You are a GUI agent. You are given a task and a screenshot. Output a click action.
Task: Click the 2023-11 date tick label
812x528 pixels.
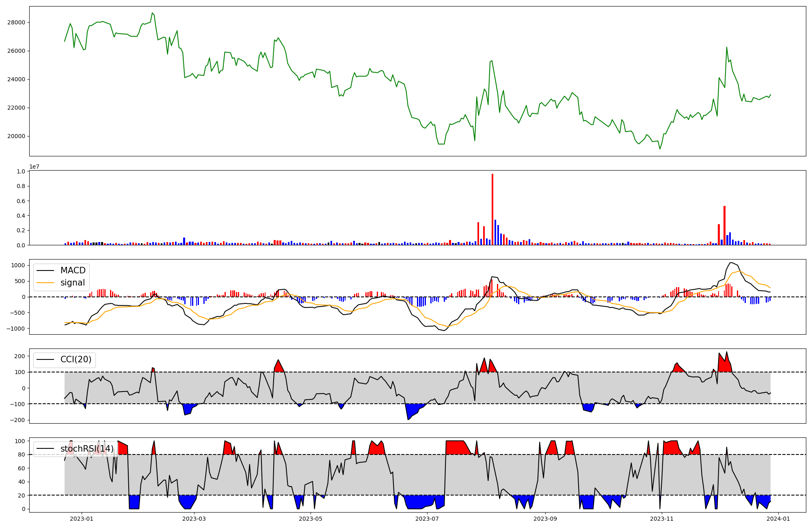[662, 519]
